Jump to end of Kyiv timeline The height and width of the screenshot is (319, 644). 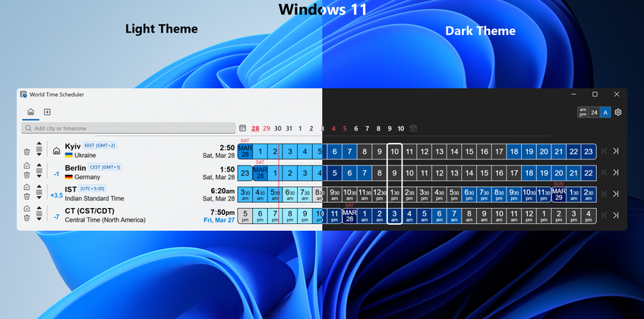click(x=616, y=151)
